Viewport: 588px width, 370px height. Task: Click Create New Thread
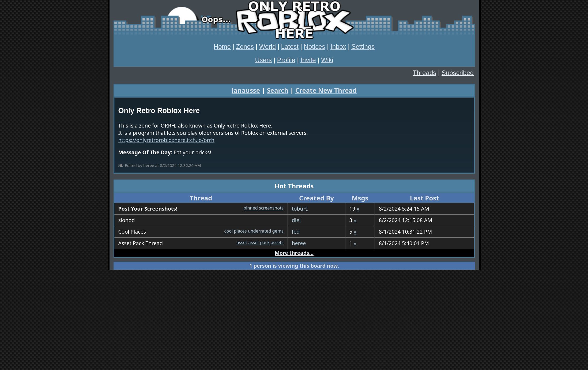click(326, 91)
